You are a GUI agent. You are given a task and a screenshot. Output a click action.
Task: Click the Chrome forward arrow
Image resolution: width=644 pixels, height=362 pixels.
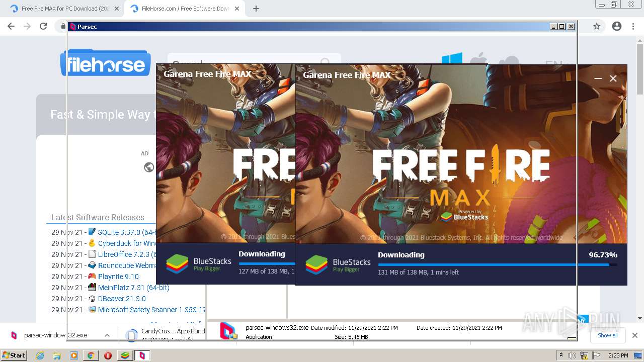pyautogui.click(x=27, y=26)
